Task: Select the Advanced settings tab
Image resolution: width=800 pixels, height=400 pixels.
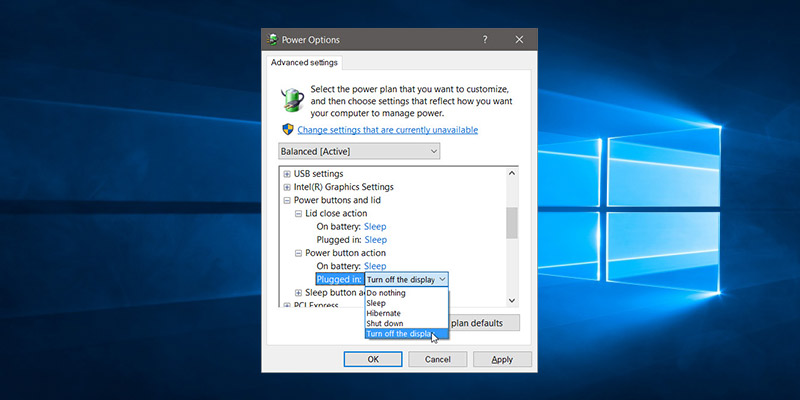Action: pos(305,63)
